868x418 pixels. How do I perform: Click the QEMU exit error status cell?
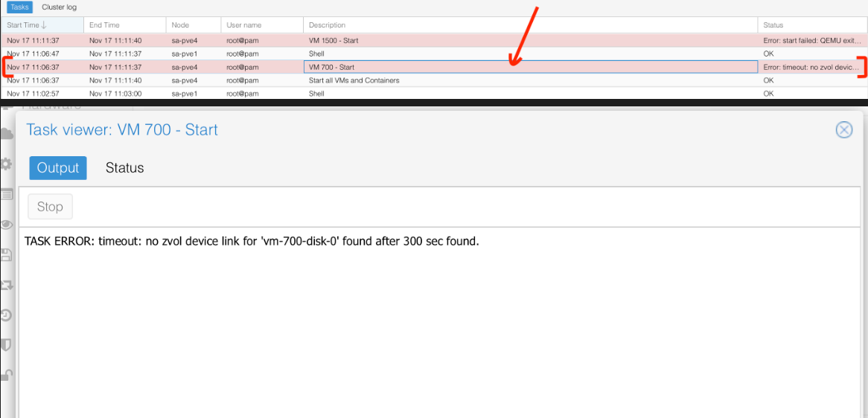[x=812, y=40]
